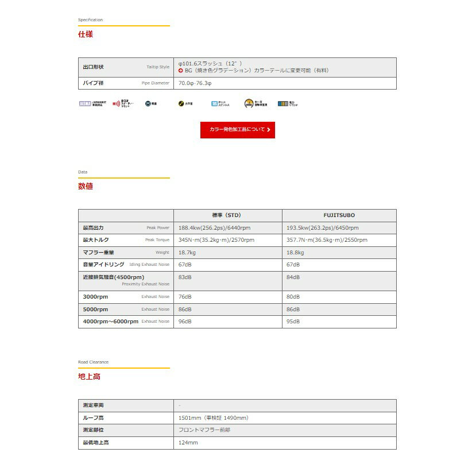Click the multicolor striped bar icon
The width and height of the screenshot is (476, 468).
[282, 104]
